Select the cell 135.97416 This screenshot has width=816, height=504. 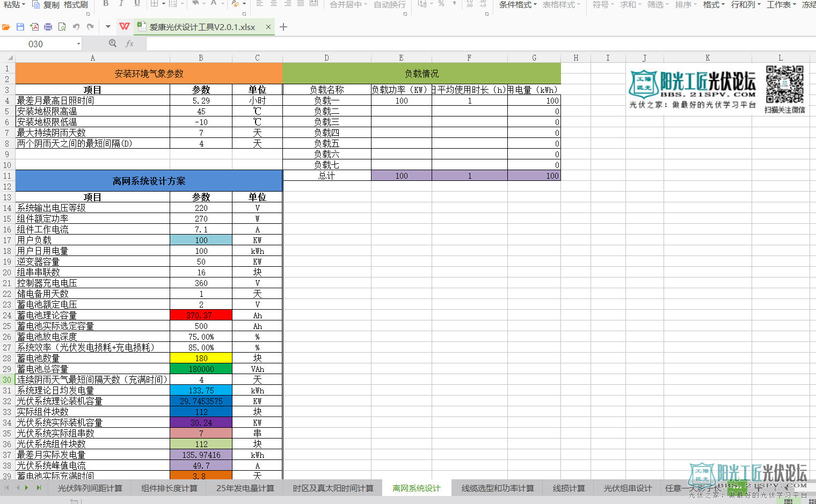pyautogui.click(x=201, y=455)
